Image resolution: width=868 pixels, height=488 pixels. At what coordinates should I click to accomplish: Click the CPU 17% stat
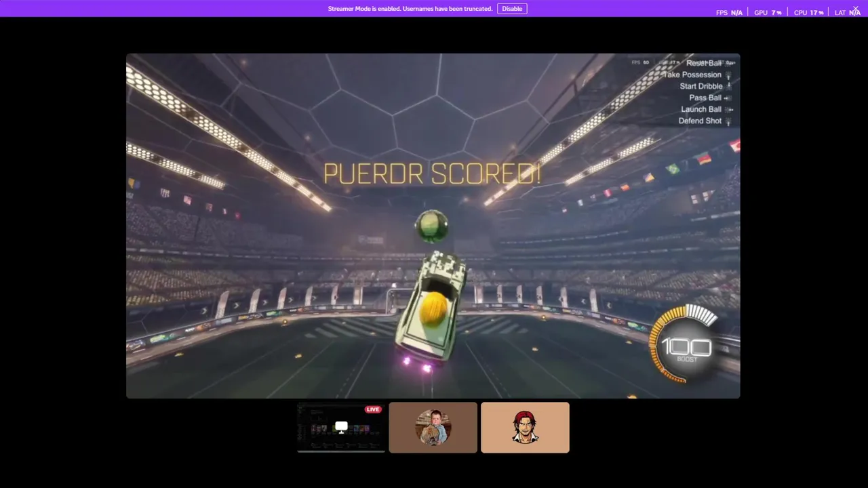[x=808, y=13]
